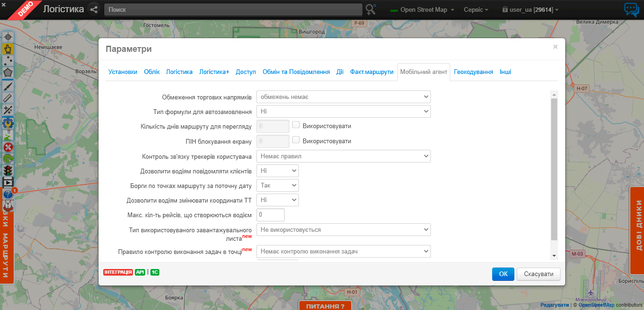The width and height of the screenshot is (644, 310).
Task: Click the settings panel vertical scrollbar
Action: pyautogui.click(x=554, y=170)
